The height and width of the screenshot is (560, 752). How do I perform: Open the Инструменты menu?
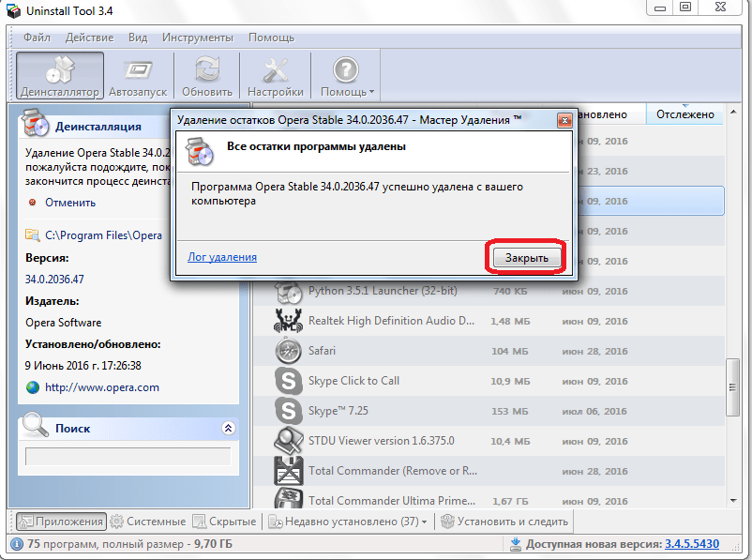197,38
